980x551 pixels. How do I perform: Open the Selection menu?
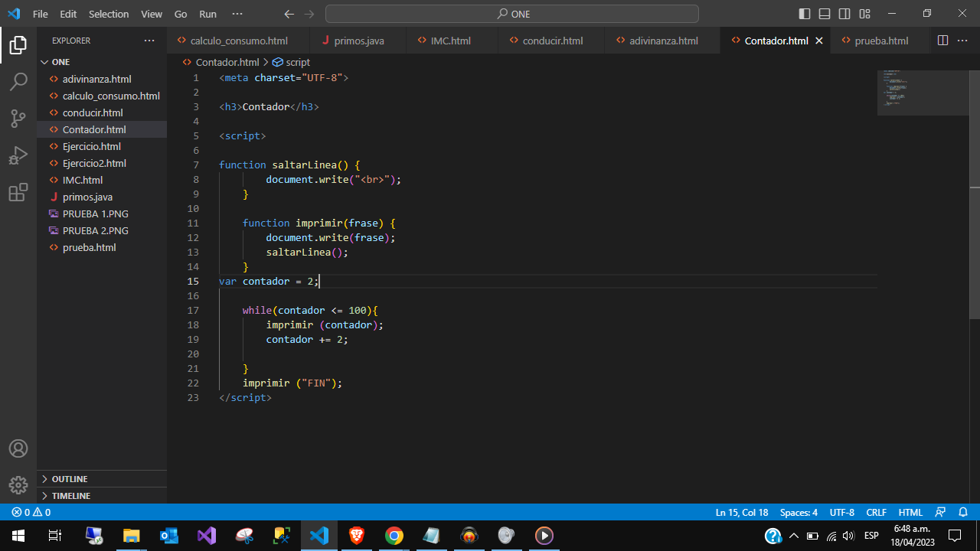(x=109, y=14)
